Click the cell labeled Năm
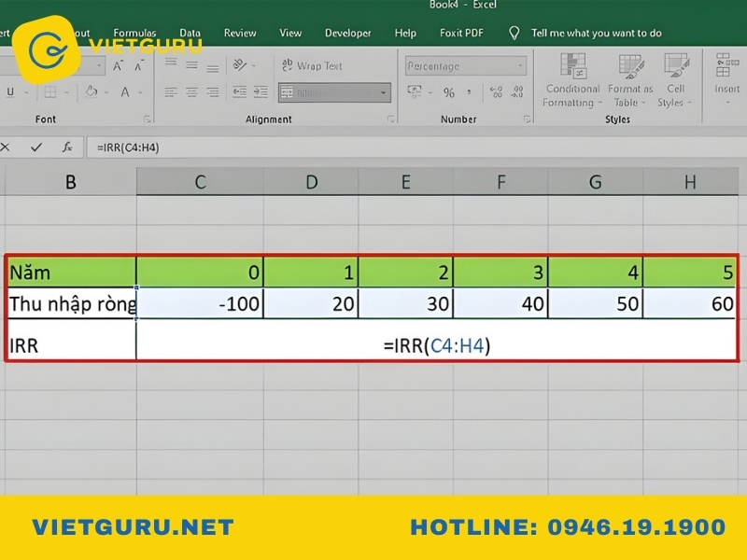Screen dimensions: 747x560 pyautogui.click(x=71, y=273)
